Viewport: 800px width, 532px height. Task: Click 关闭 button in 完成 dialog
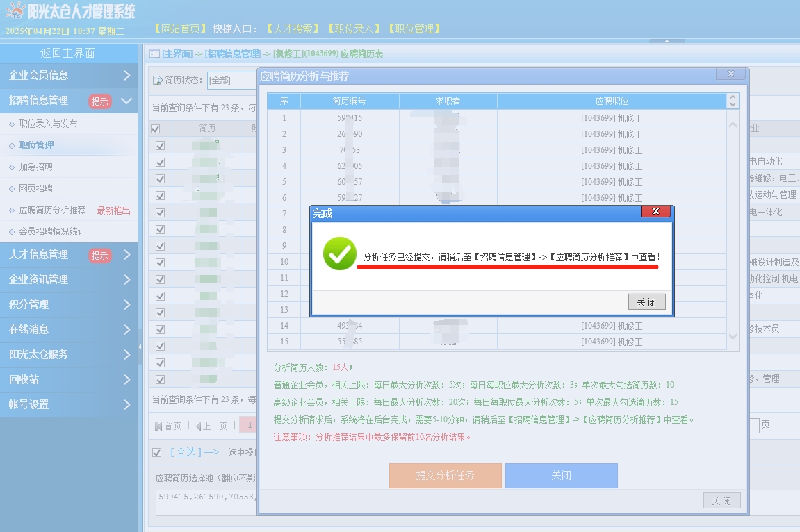coord(646,302)
